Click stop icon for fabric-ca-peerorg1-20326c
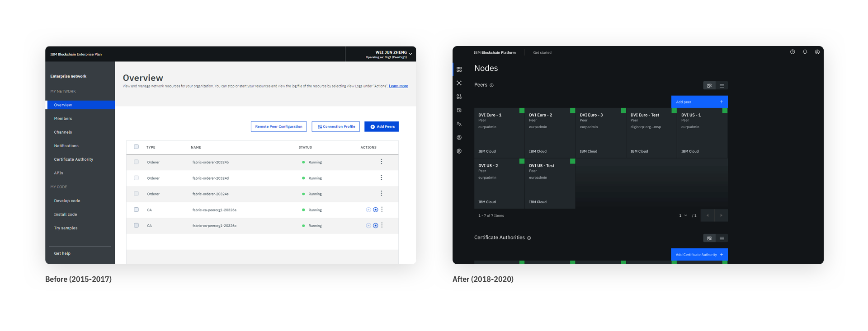The width and height of the screenshot is (868, 331). pyautogui.click(x=375, y=225)
